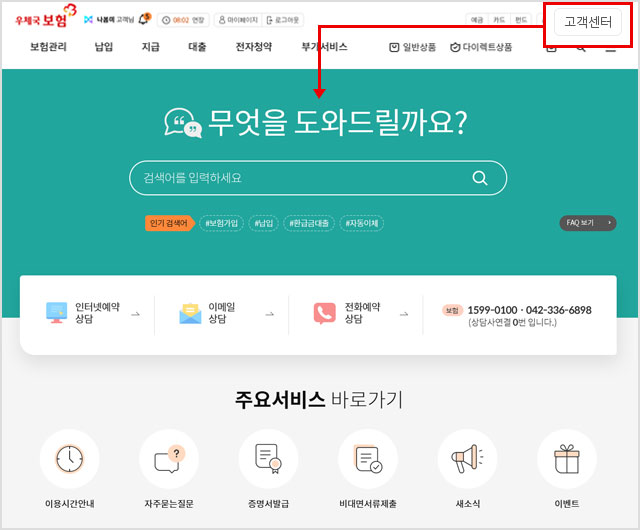Viewport: 640px width, 530px height.
Task: Click the 인터넷예약 상담 label
Action: [x=97, y=313]
